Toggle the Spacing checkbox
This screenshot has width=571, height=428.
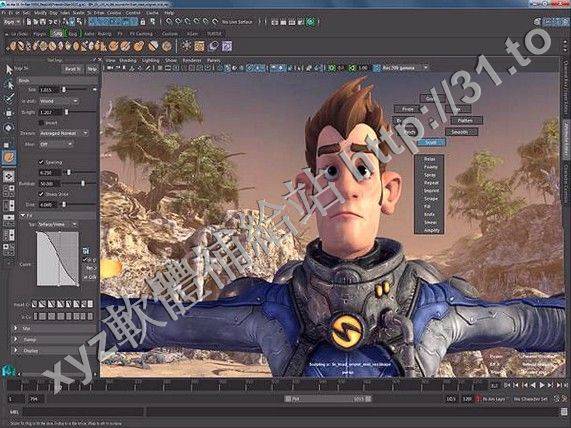tap(41, 162)
